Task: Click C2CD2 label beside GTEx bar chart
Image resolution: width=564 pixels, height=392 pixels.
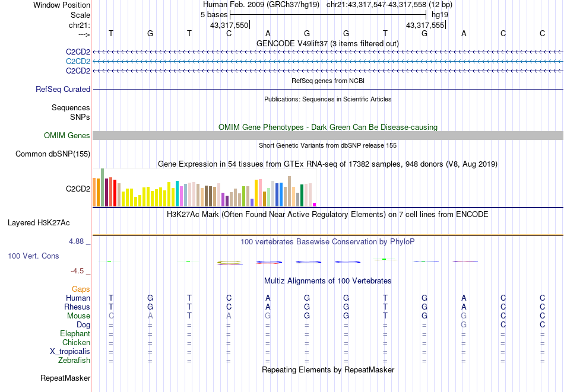Action: pos(78,189)
